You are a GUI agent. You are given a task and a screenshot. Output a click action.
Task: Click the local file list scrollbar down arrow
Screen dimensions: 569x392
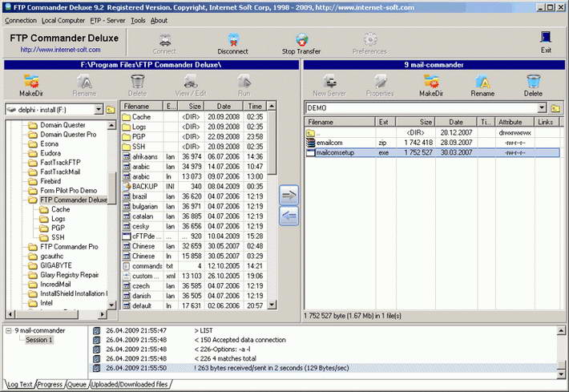(x=272, y=305)
